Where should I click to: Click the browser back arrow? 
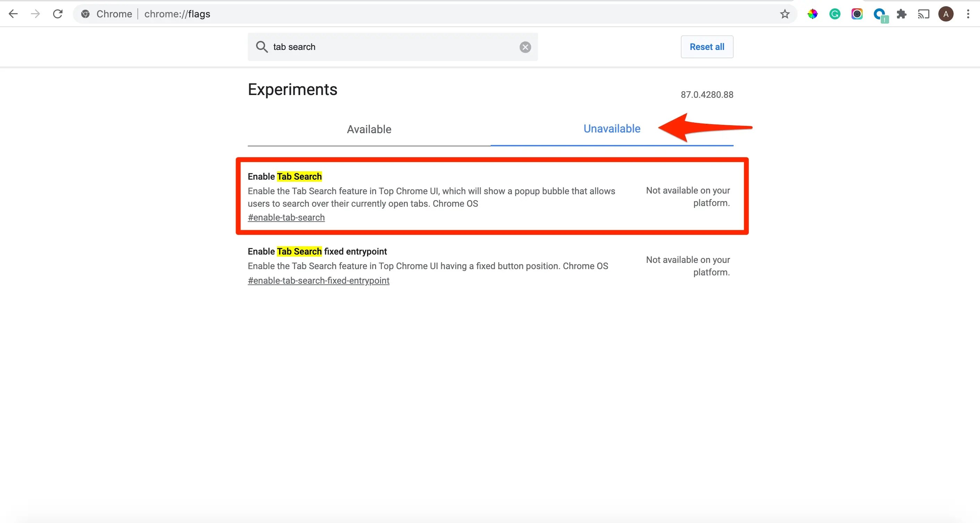pos(13,14)
